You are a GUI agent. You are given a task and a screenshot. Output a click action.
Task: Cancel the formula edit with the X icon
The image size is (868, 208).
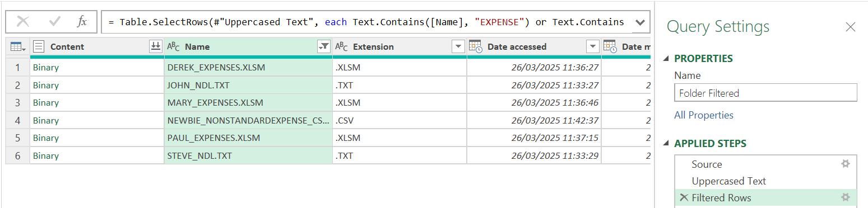pyautogui.click(x=23, y=22)
